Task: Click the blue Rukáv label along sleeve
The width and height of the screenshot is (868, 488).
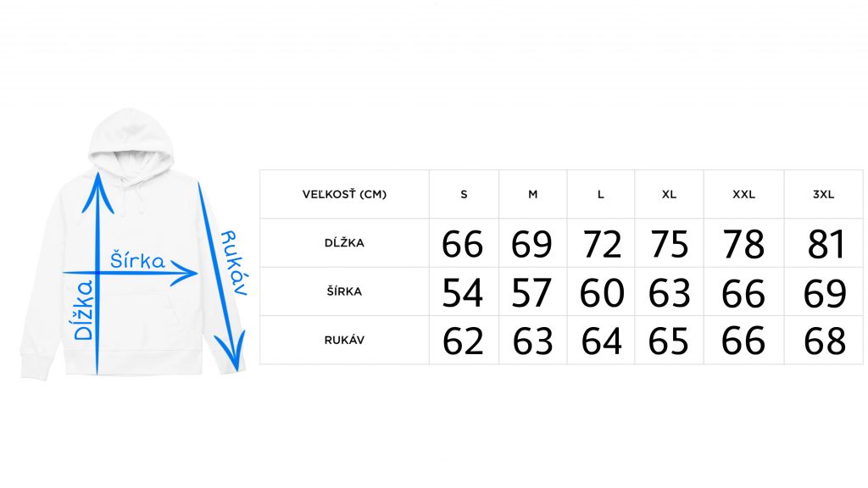Action: pos(234,263)
